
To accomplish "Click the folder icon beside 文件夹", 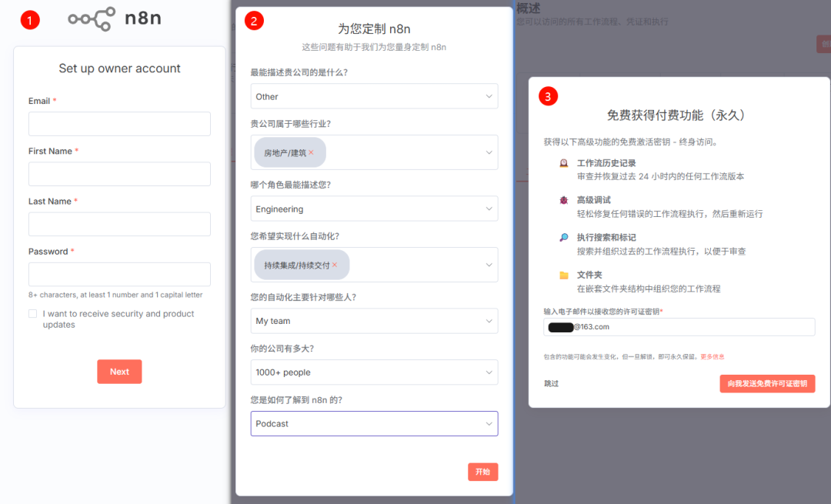I will click(x=564, y=275).
